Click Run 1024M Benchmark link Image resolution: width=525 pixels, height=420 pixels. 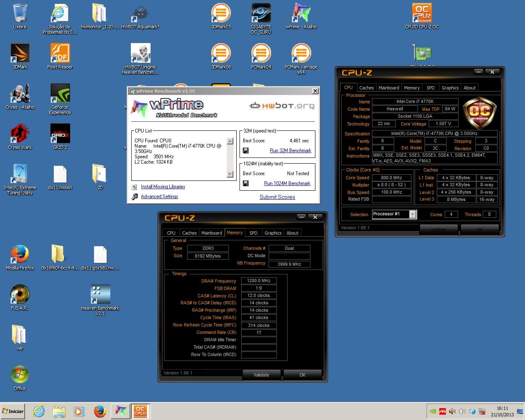(287, 183)
